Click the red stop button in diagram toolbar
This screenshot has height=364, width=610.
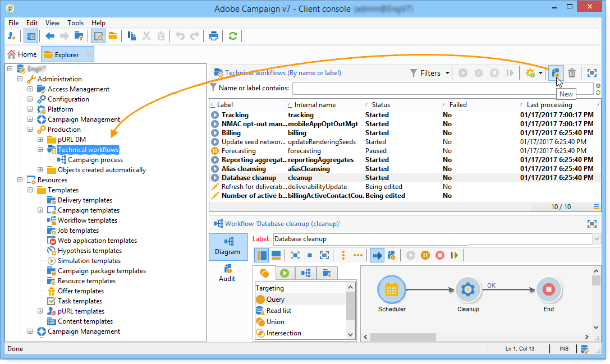pyautogui.click(x=439, y=255)
